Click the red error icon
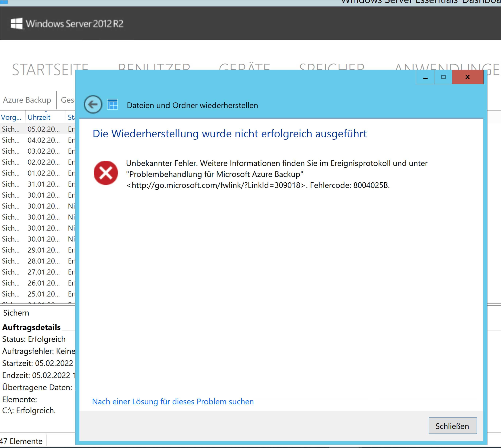 point(106,173)
